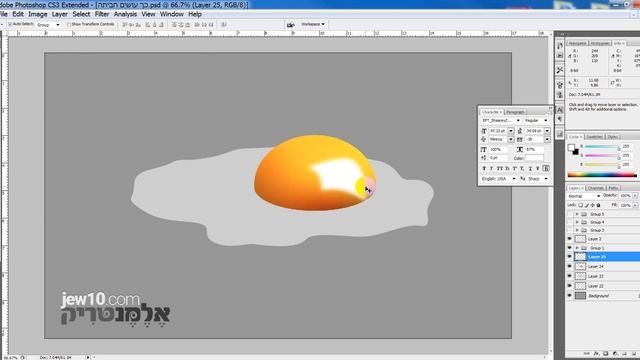
Task: Open the kerning Metrics dropdown arrow
Action: pos(511,140)
